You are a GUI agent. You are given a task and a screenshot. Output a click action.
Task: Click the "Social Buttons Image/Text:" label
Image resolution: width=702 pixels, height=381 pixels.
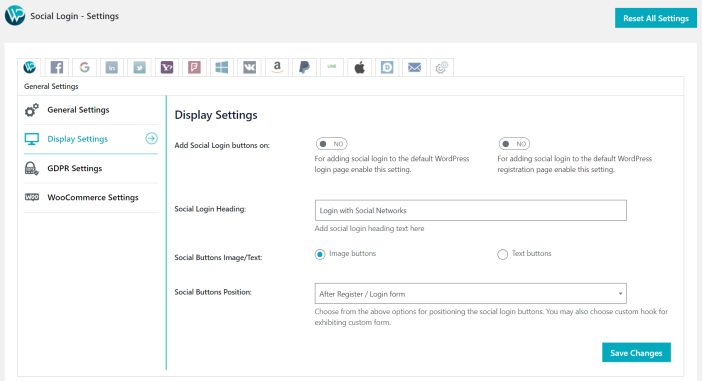pyautogui.click(x=218, y=257)
